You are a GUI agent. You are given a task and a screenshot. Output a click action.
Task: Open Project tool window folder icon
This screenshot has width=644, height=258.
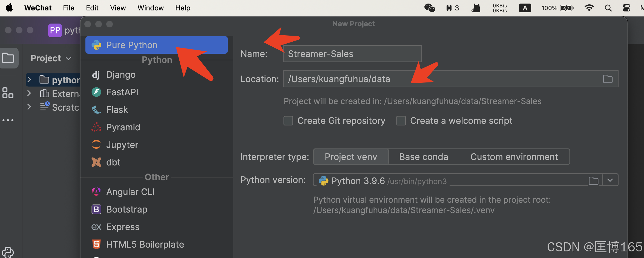point(8,58)
